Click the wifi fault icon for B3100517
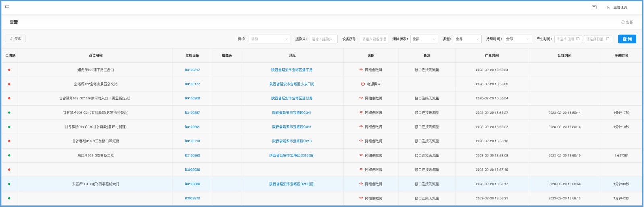Screen dimensions: 644x207 point(361,70)
